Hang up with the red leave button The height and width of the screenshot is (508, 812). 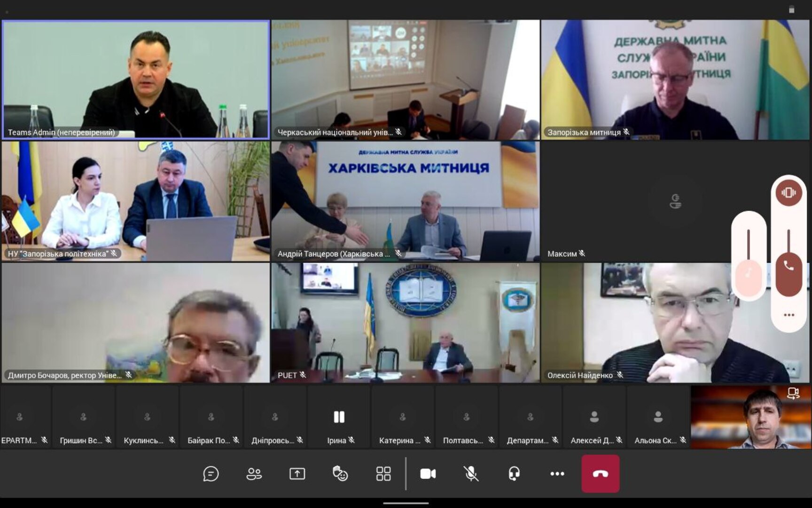600,474
